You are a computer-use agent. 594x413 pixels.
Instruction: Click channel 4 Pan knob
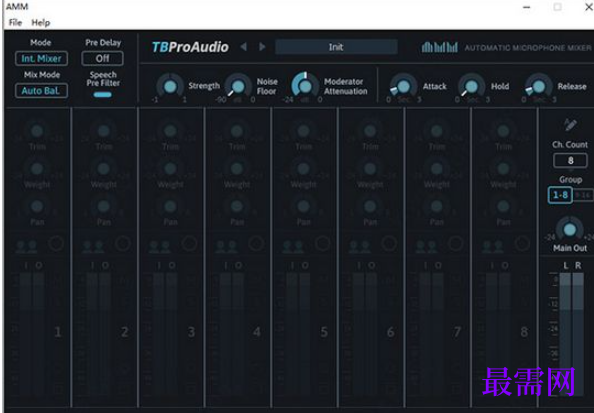[x=237, y=206]
